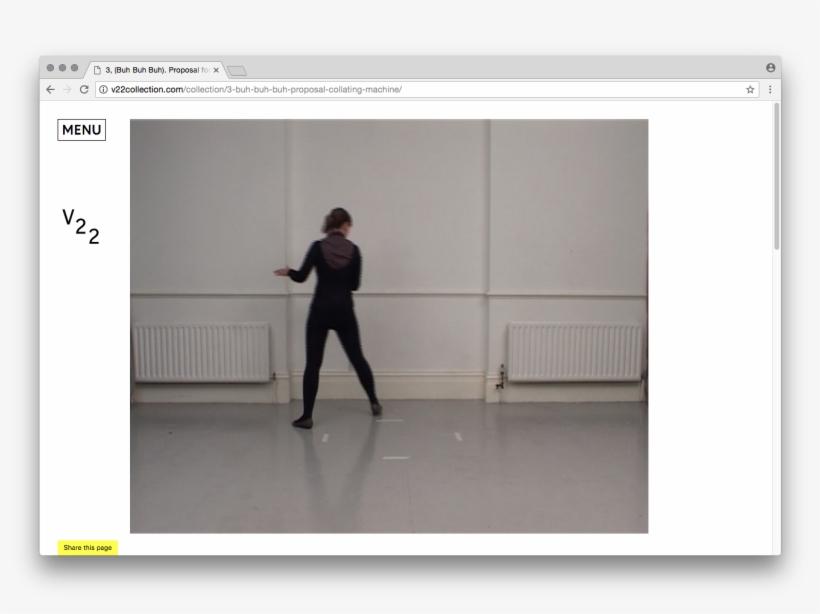Image resolution: width=820 pixels, height=614 pixels.
Task: Click the dancer video image
Action: point(388,326)
